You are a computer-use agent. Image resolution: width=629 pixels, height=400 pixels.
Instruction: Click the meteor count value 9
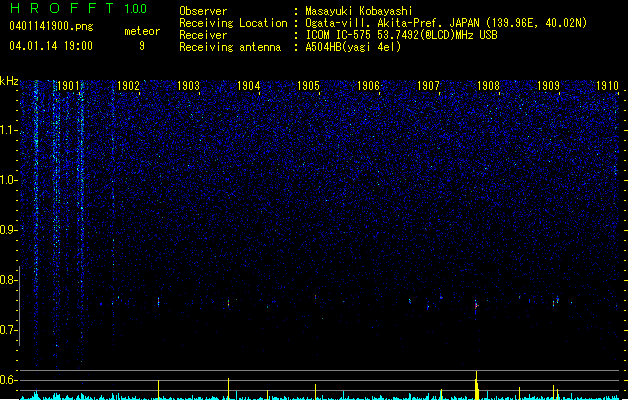tap(142, 46)
